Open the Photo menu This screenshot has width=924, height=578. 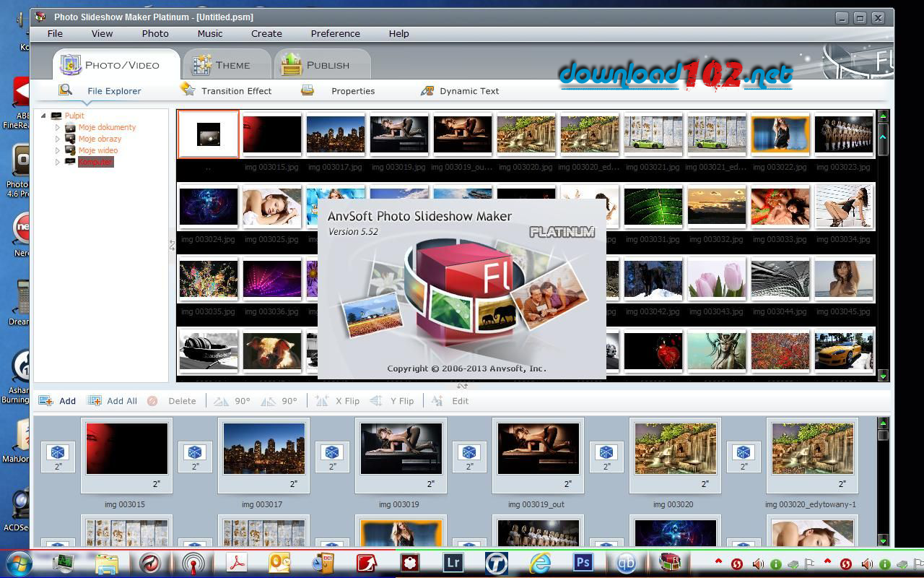pos(155,33)
